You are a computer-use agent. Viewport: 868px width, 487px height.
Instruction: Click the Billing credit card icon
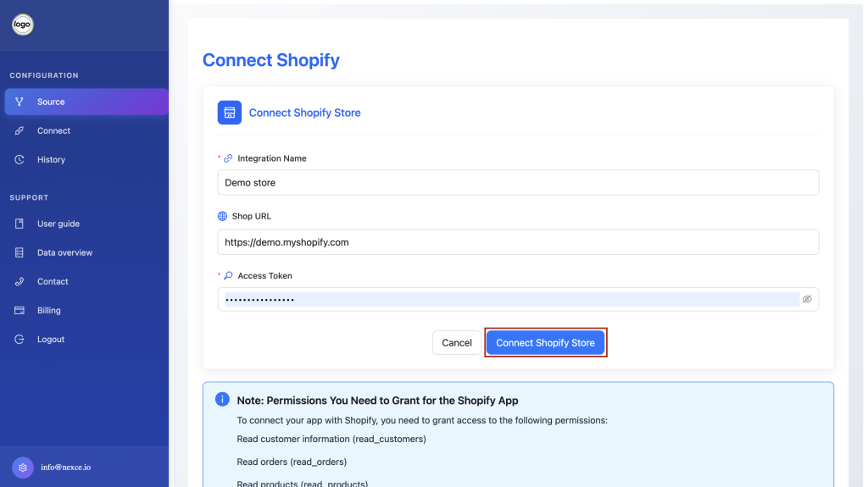pos(19,311)
